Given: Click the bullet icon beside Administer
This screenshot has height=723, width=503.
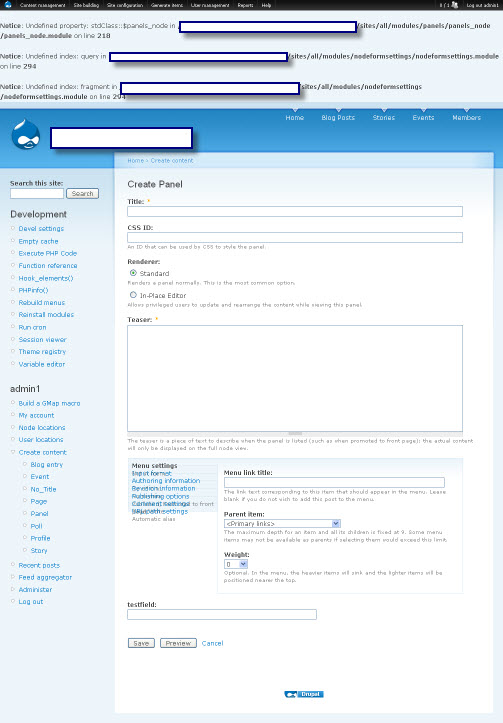Looking at the screenshot, I should coord(13,589).
